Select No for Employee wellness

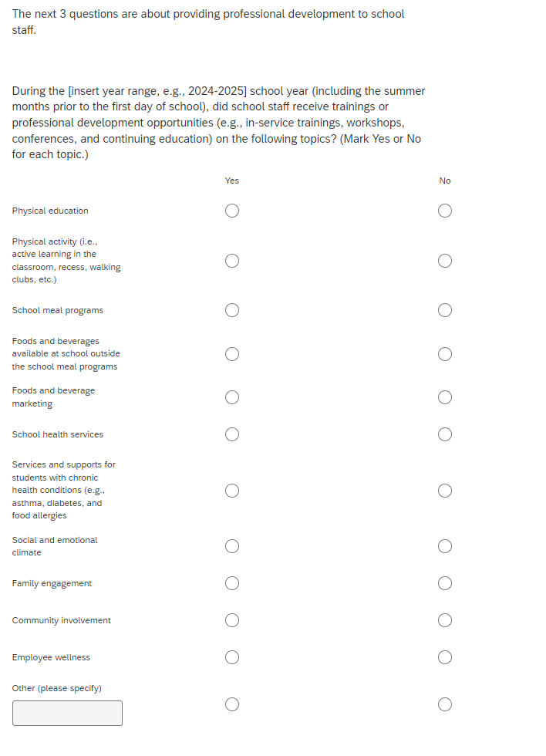pos(444,657)
